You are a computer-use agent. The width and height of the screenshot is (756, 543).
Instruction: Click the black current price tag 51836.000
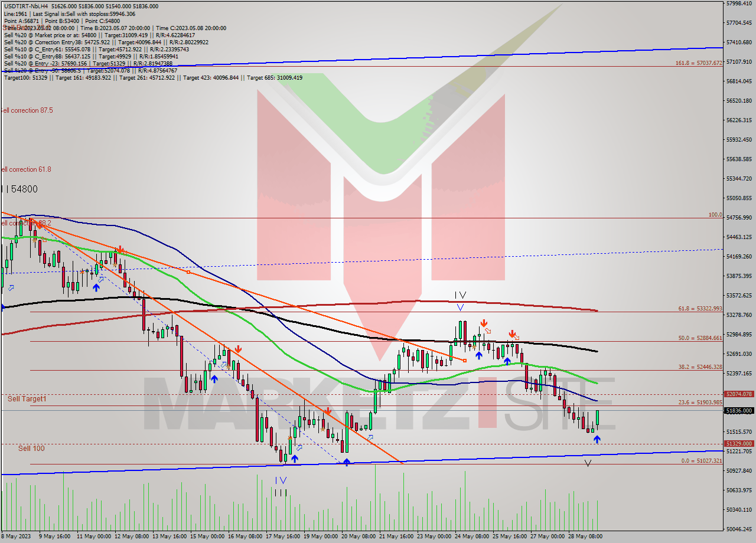click(x=739, y=410)
